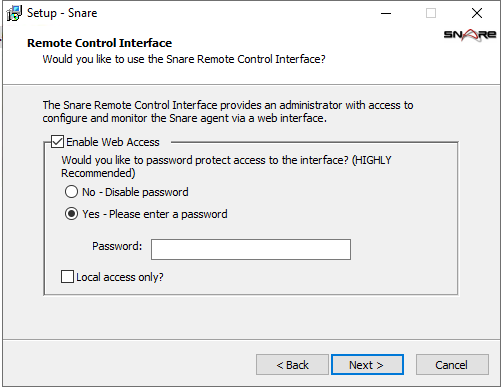The width and height of the screenshot is (503, 388).
Task: Tick the Local access only checkbox
Action: click(67, 277)
